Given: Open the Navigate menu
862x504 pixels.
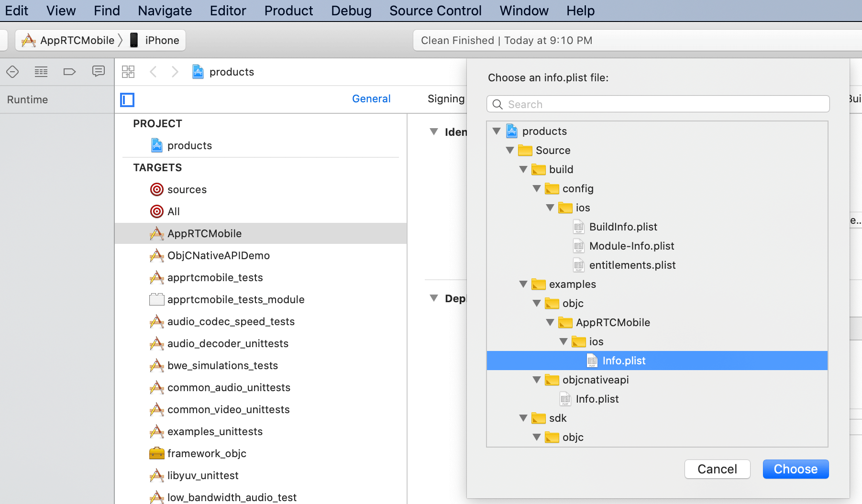Looking at the screenshot, I should pos(165,11).
